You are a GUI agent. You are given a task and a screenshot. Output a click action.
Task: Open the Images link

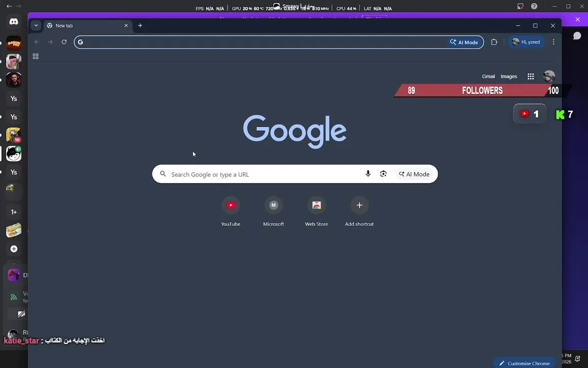pos(509,76)
